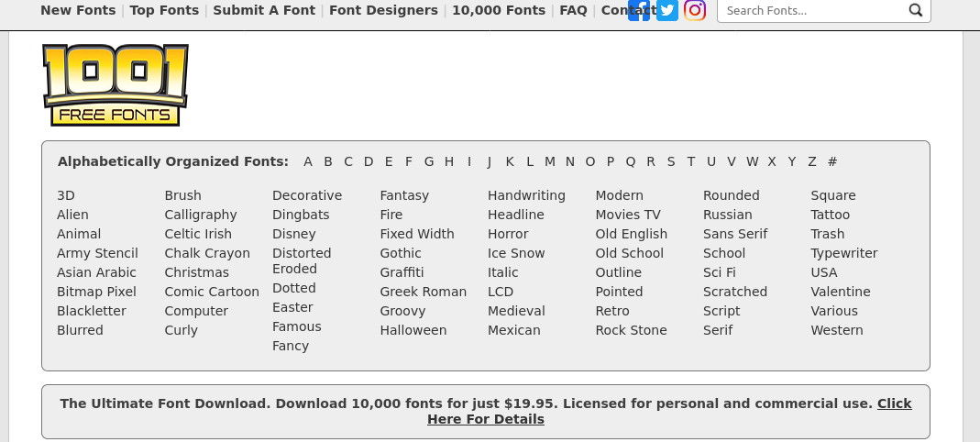Go to Submit A Font page
Viewport: 980px width, 442px height.
[264, 10]
